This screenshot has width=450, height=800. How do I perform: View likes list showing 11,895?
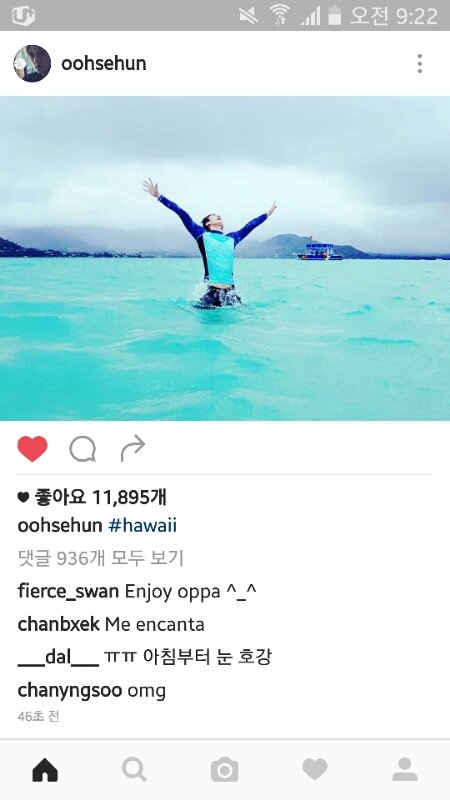tap(92, 497)
